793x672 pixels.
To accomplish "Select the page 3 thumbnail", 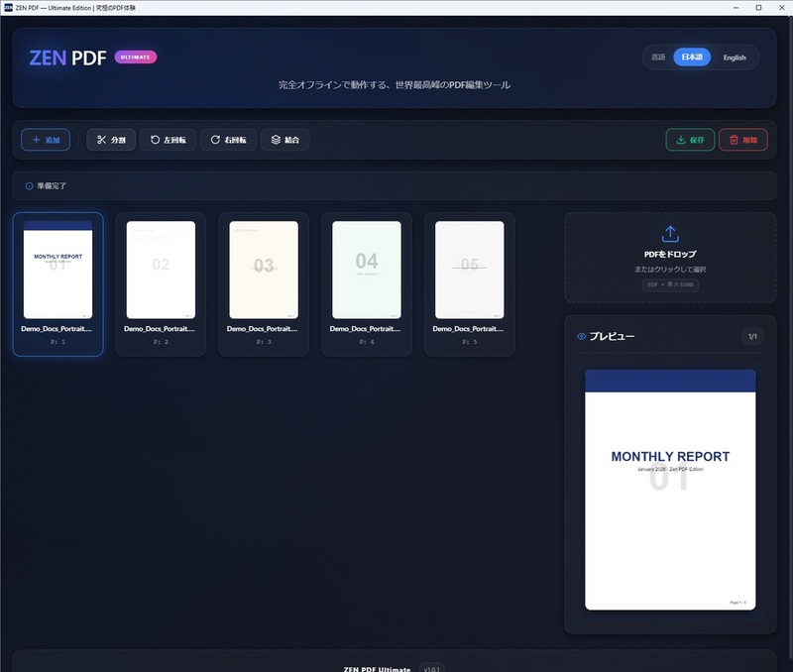I will tap(264, 270).
